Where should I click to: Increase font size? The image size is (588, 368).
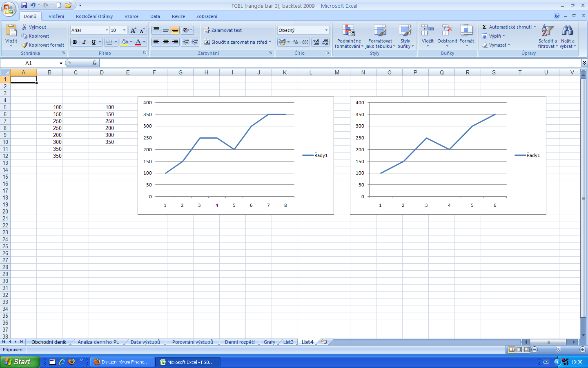(133, 30)
